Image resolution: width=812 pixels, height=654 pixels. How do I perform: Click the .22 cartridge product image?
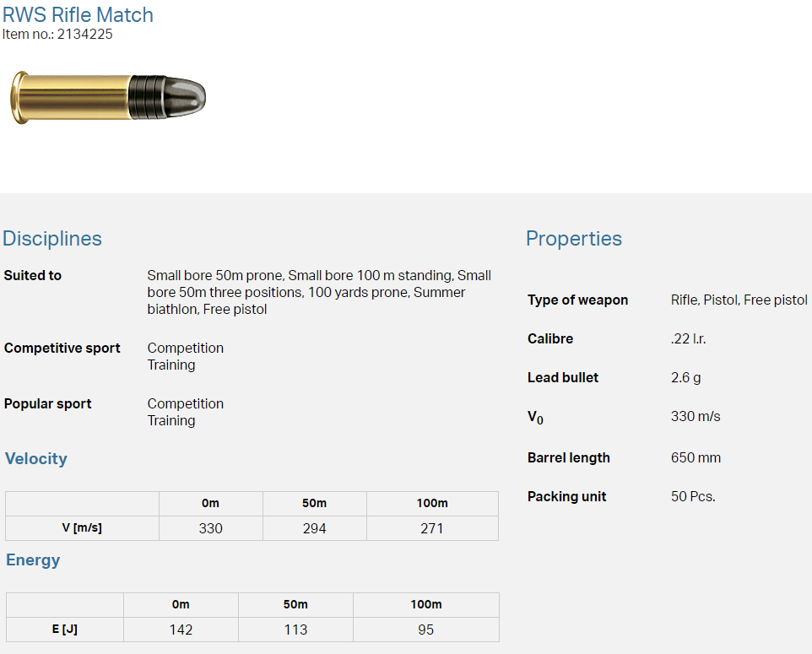coord(108,97)
